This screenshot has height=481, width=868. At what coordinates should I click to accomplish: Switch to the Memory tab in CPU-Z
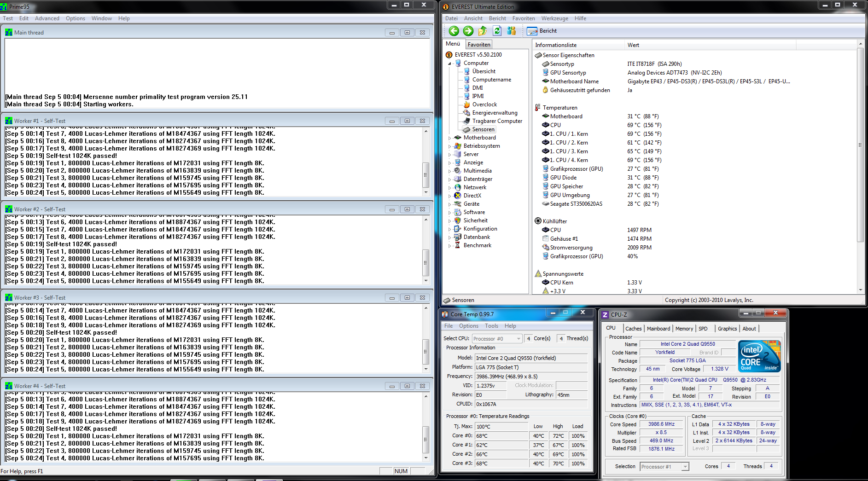tap(684, 329)
